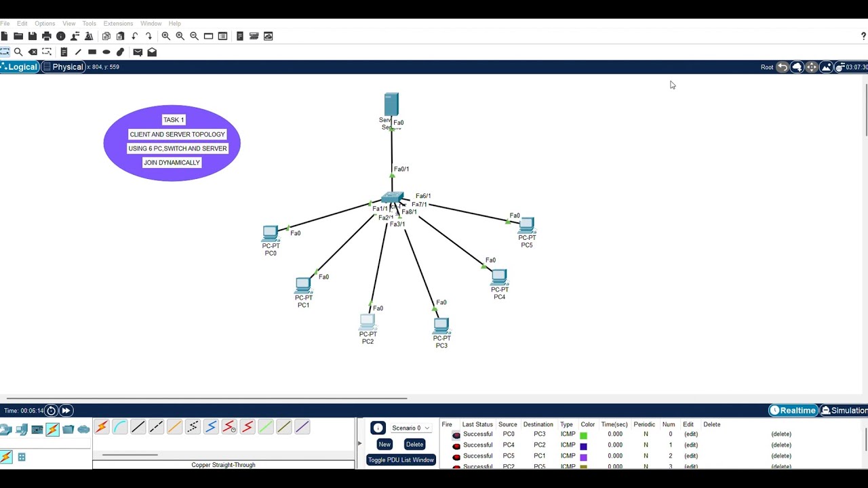Open the Scenario 0 dropdown

(x=410, y=428)
